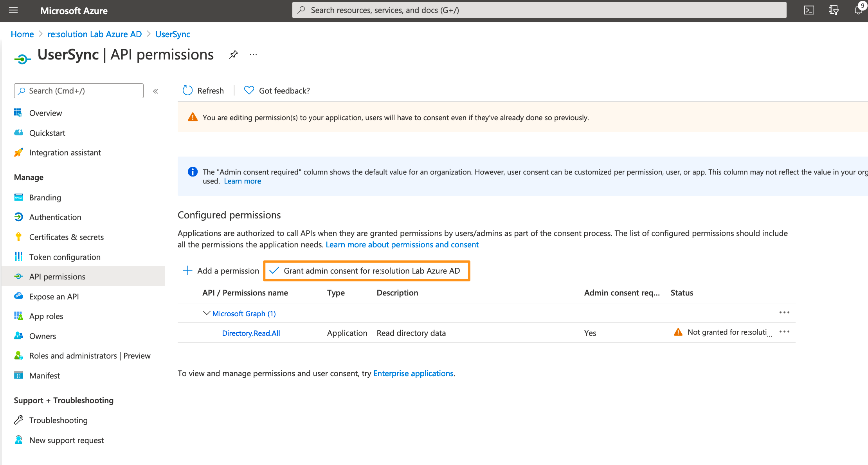This screenshot has width=868, height=465.
Task: Click the Description column header
Action: 397,293
